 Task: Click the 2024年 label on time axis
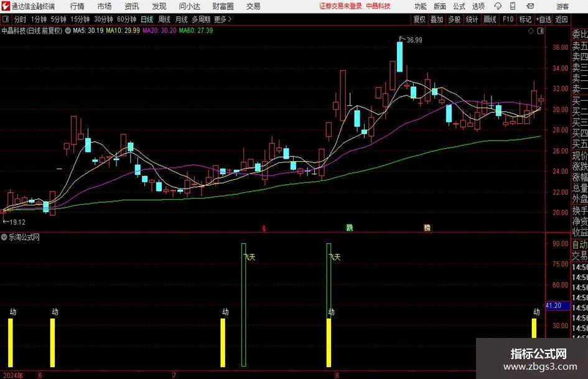click(13, 375)
